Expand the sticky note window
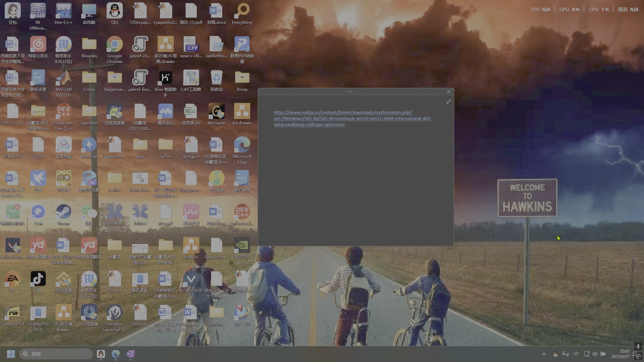The image size is (644, 362). click(x=448, y=102)
